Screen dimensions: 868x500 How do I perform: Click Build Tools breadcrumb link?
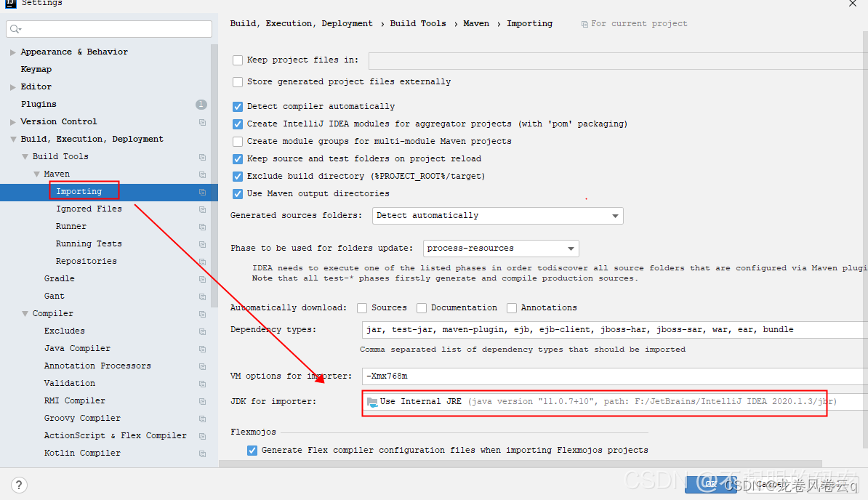click(418, 23)
